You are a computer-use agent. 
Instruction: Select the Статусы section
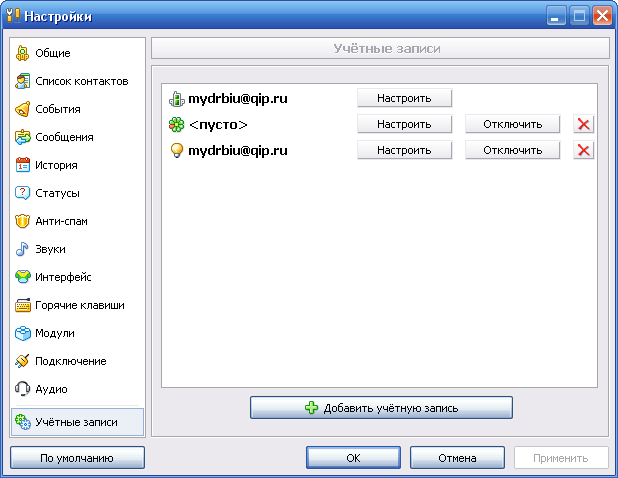coord(78,193)
